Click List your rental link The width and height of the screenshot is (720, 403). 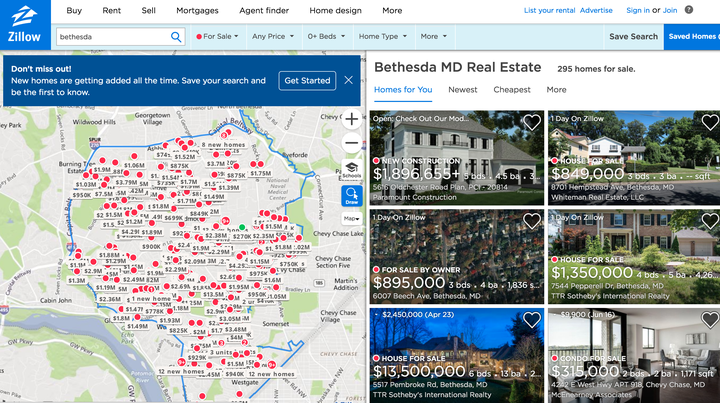[x=549, y=11]
